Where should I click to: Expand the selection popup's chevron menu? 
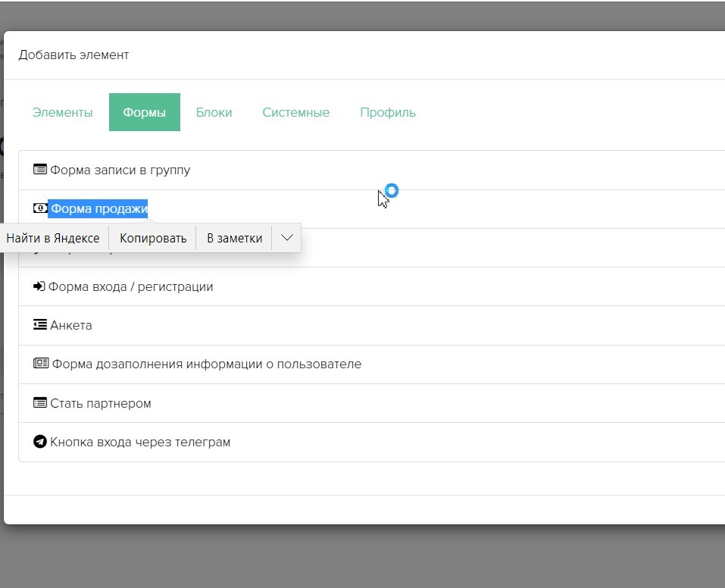(x=286, y=238)
